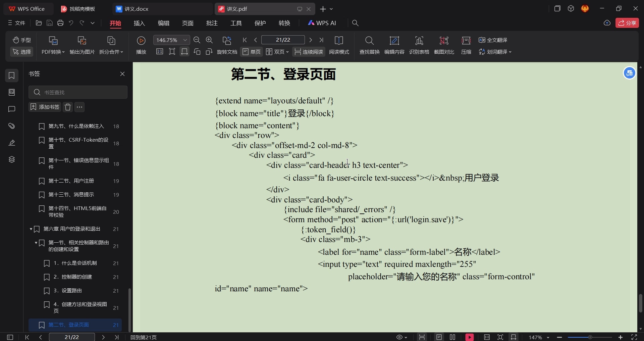The height and width of the screenshot is (341, 644).
Task: Open the 压缩 PDF compress tool
Action: point(466,45)
